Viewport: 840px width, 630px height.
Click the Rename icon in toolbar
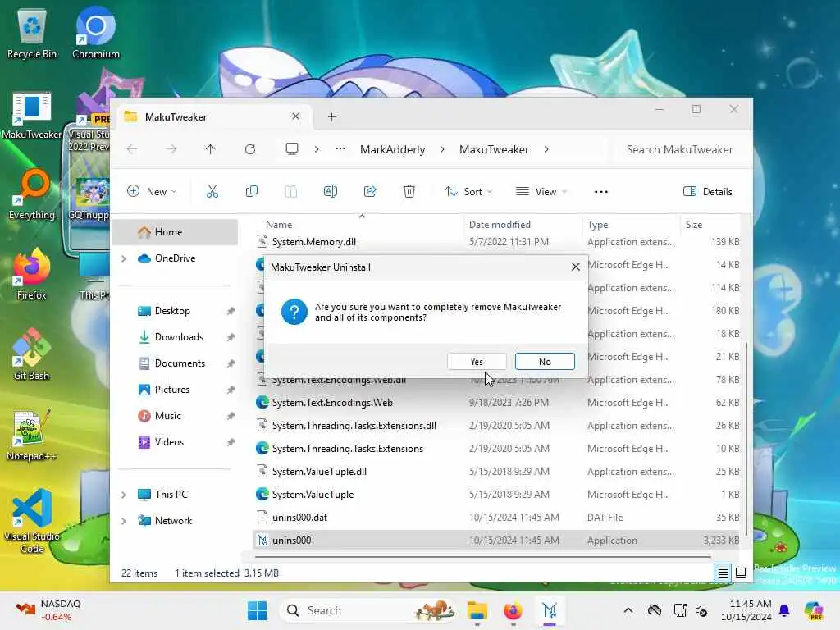(x=330, y=191)
